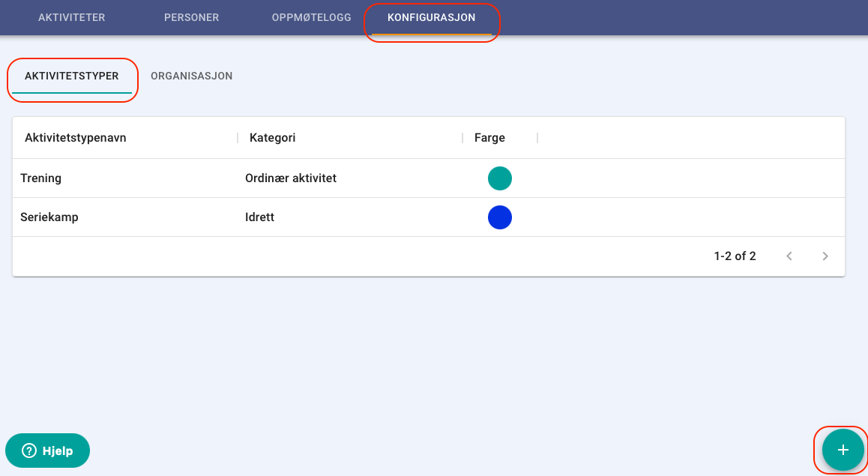Open the Organisasjon sub-tab
The height and width of the screenshot is (476, 868).
pos(192,76)
